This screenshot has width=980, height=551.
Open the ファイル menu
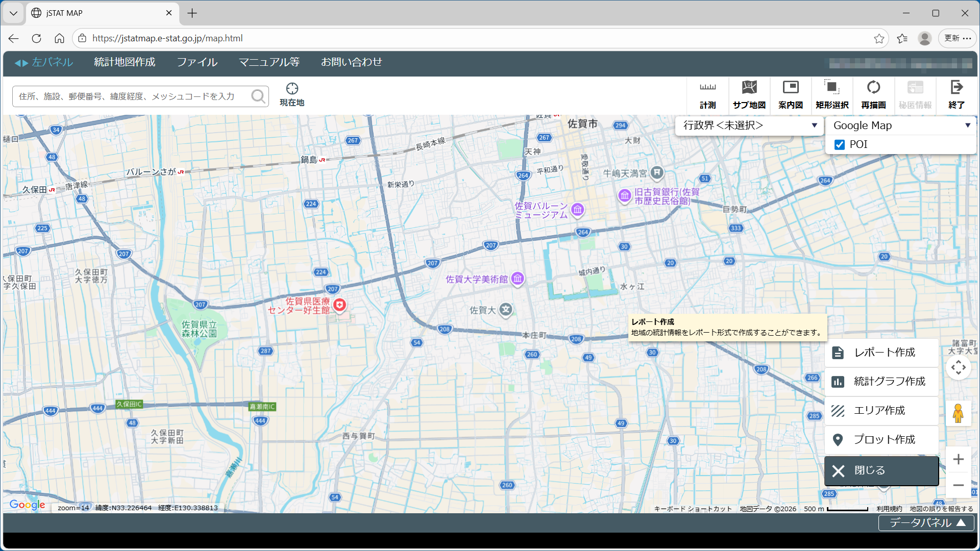tap(197, 62)
